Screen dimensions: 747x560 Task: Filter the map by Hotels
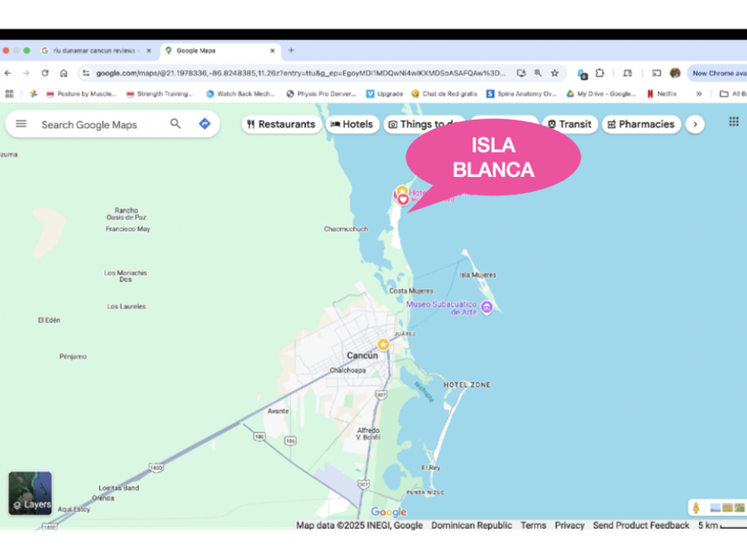[352, 124]
